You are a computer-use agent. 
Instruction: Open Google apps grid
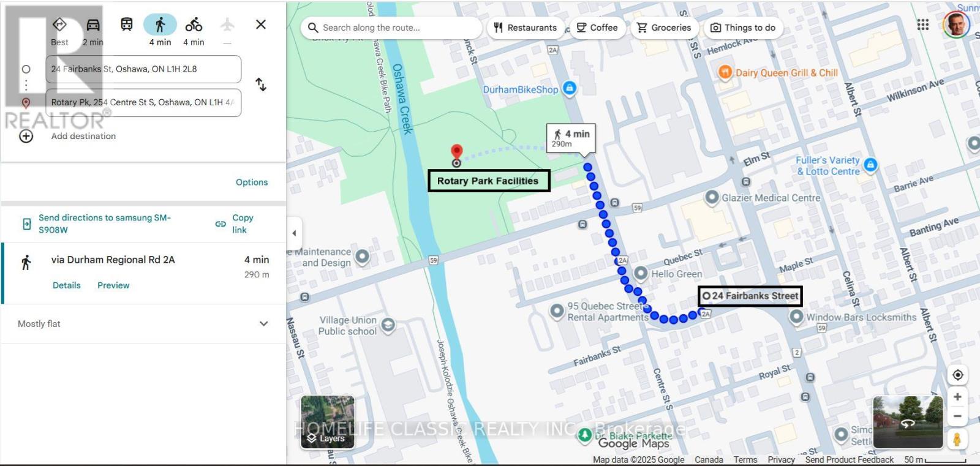point(922,24)
